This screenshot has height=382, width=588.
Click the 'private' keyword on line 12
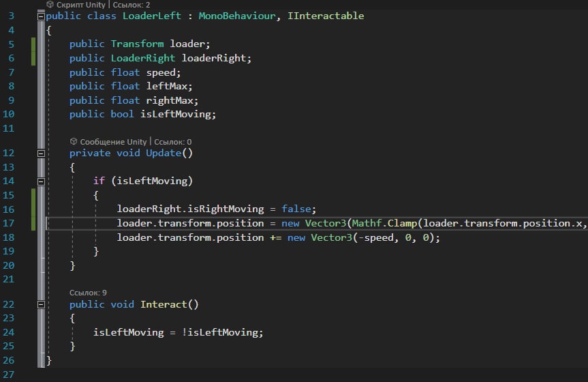pos(90,153)
